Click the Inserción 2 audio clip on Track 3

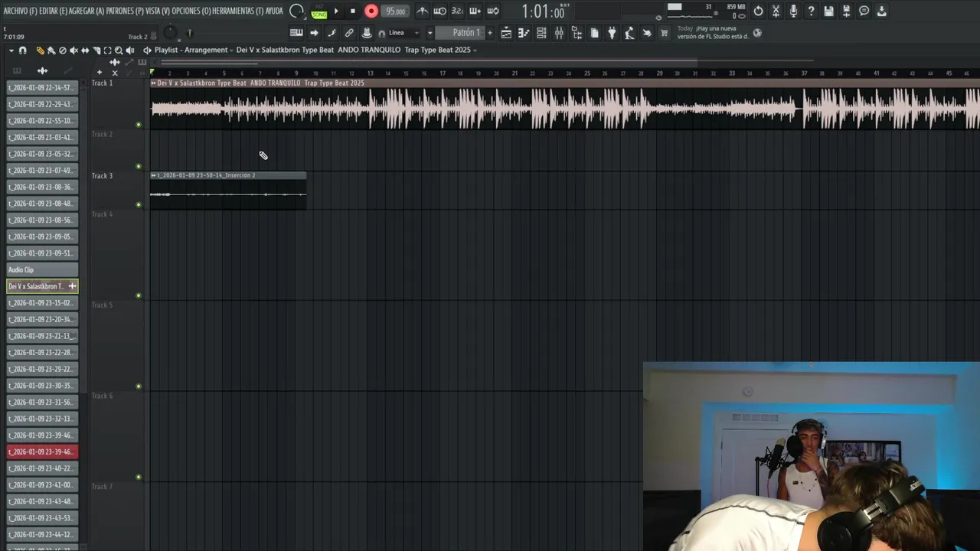tap(228, 190)
